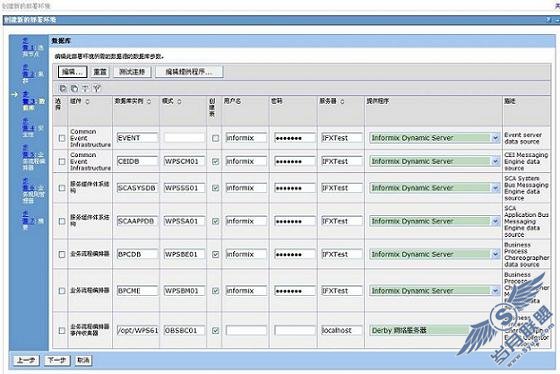Click the SCASYSDB database instance field
560x374 pixels.
click(x=137, y=188)
